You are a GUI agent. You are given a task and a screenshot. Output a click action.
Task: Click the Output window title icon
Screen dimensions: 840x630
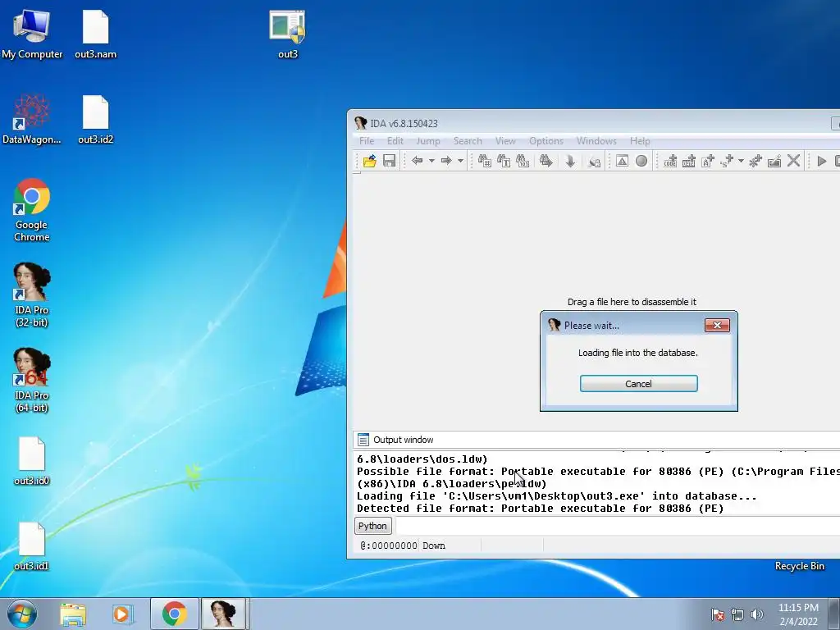tap(363, 440)
